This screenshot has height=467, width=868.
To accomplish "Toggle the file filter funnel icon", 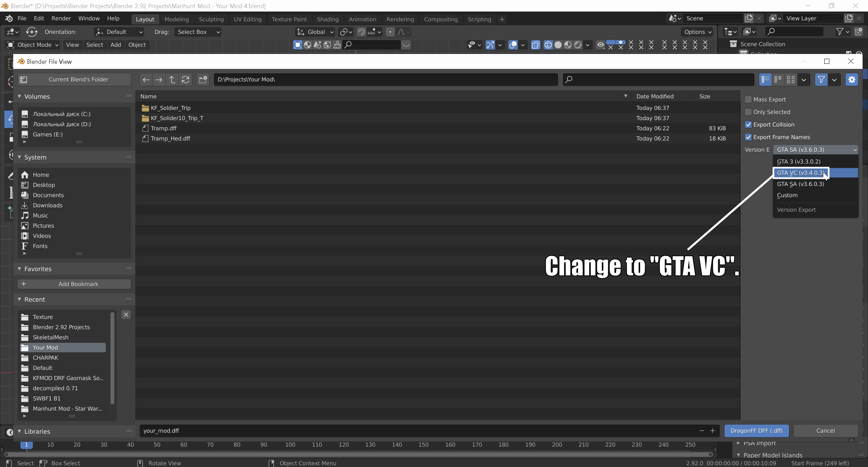I will [x=821, y=79].
